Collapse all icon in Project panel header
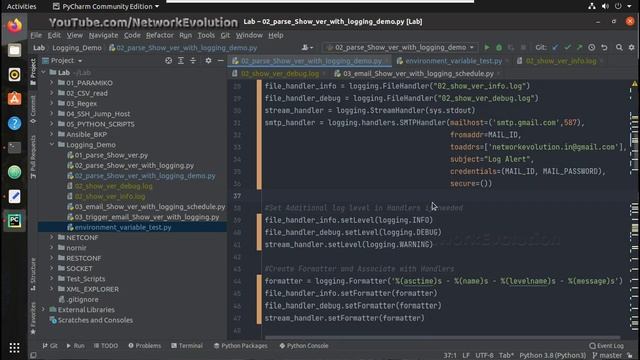The width and height of the screenshot is (640, 360). coord(193,60)
